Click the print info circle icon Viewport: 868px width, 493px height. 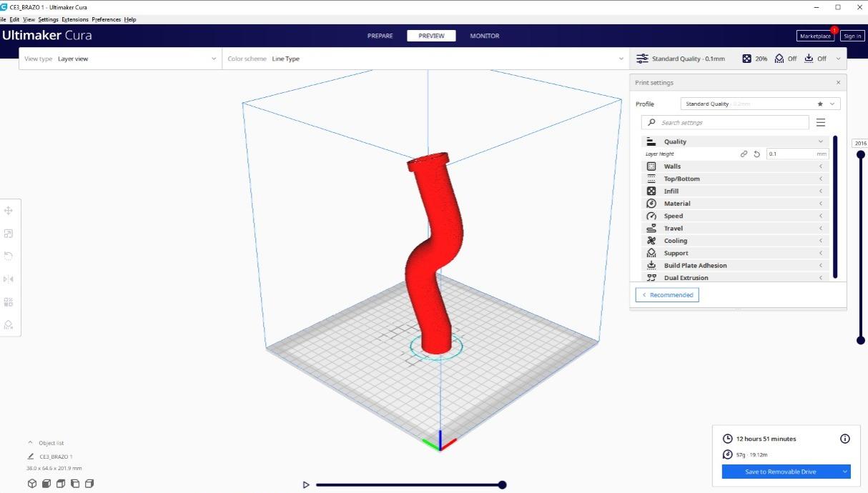844,439
